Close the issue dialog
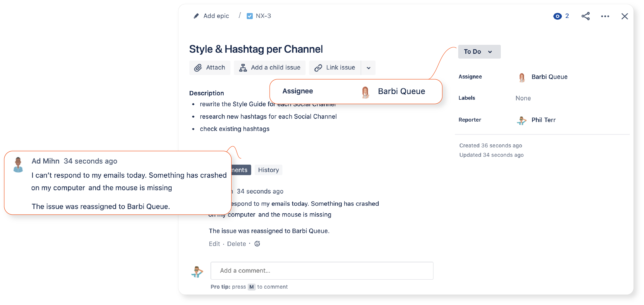The height and width of the screenshot is (305, 644). tap(625, 16)
